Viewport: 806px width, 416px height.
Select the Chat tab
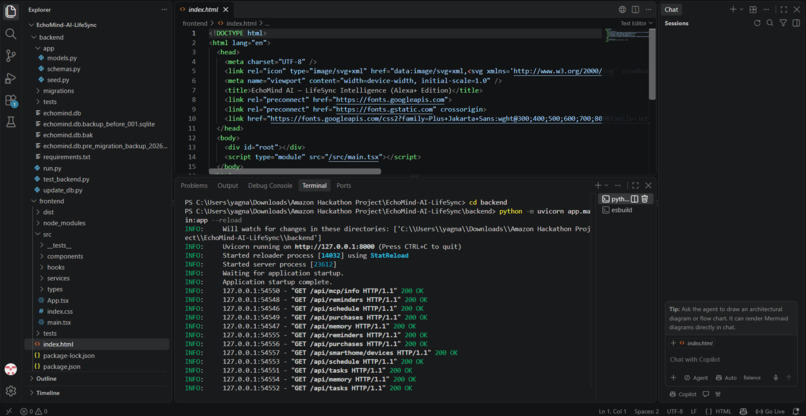671,9
